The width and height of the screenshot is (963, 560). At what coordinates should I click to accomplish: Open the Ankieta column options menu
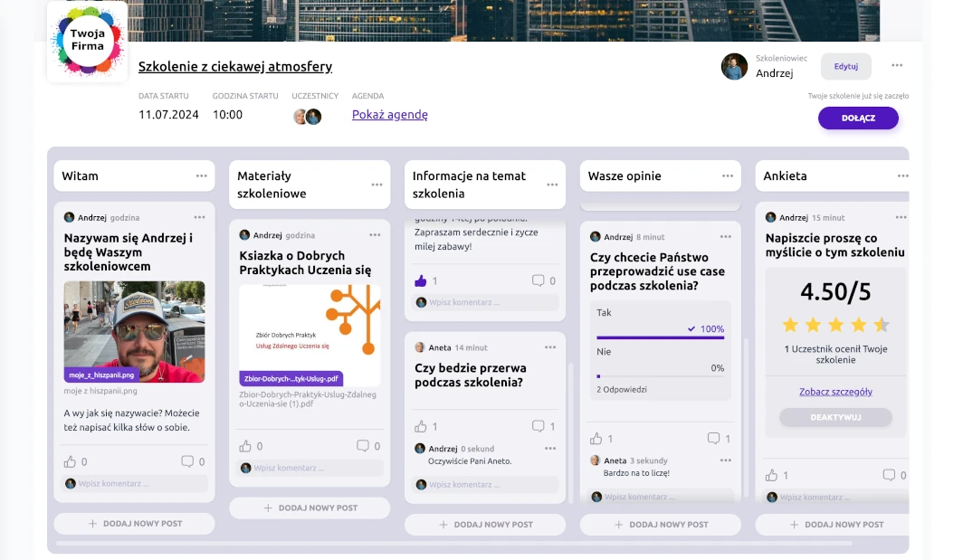click(x=902, y=176)
